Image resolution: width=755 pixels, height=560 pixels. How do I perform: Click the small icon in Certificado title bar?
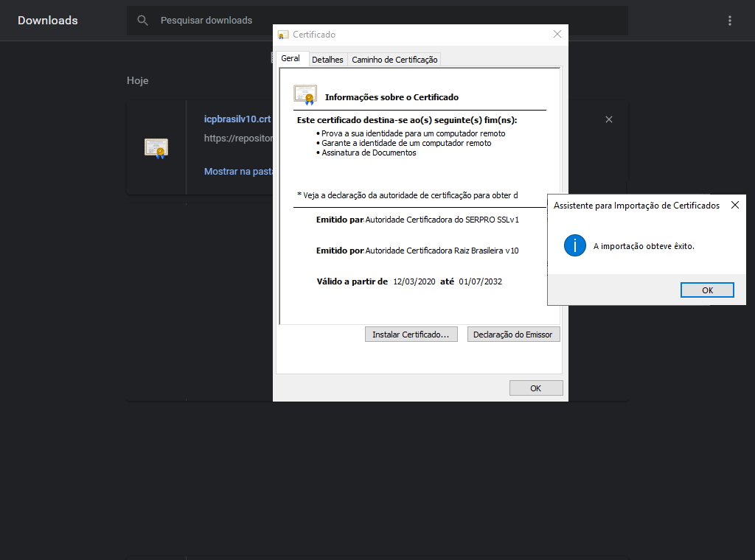[x=283, y=35]
